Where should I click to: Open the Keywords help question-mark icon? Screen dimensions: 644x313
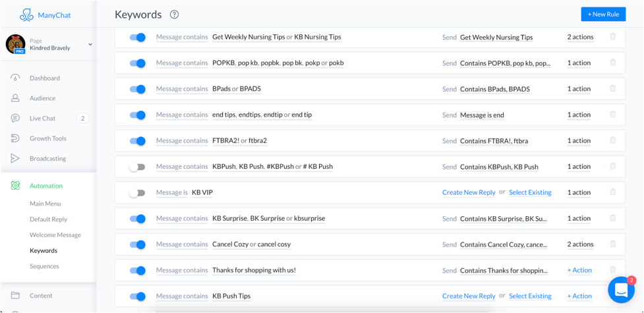(x=175, y=14)
